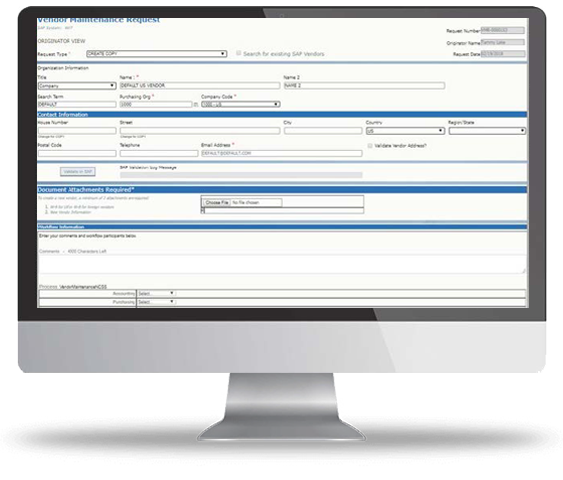Click the Choose File button
This screenshot has height=480, width=563.
point(217,202)
